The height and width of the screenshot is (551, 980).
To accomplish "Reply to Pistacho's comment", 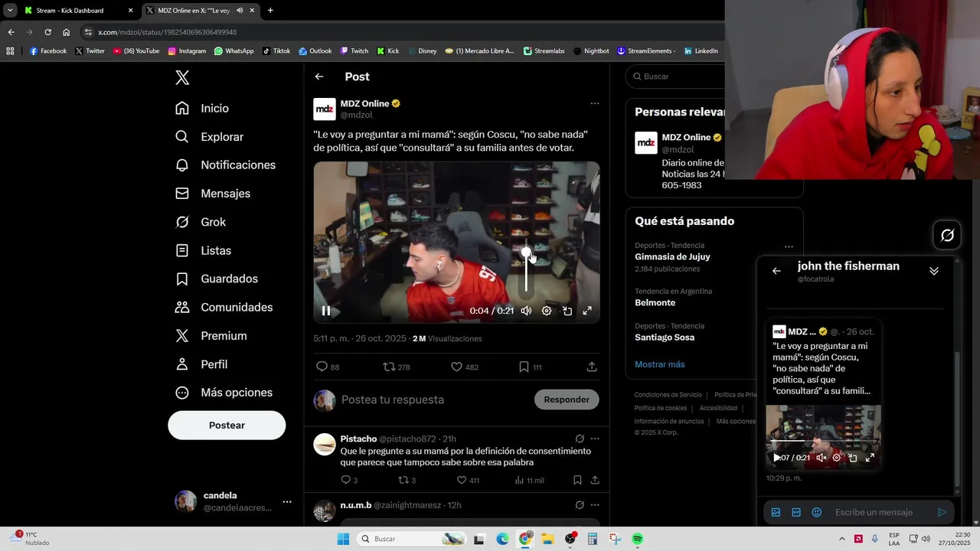I will [x=348, y=480].
